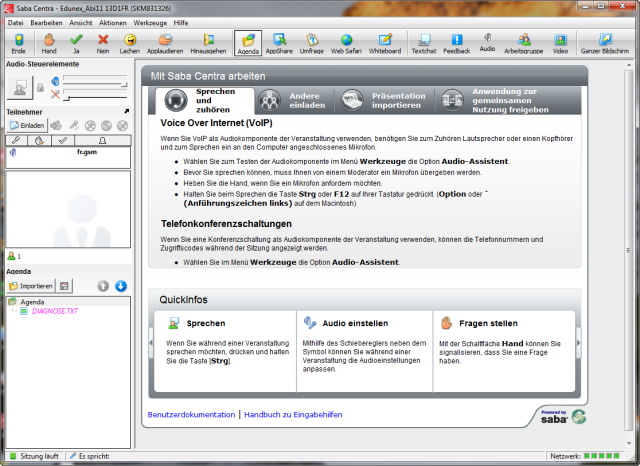Click the scrollbar down arrow

[629, 444]
